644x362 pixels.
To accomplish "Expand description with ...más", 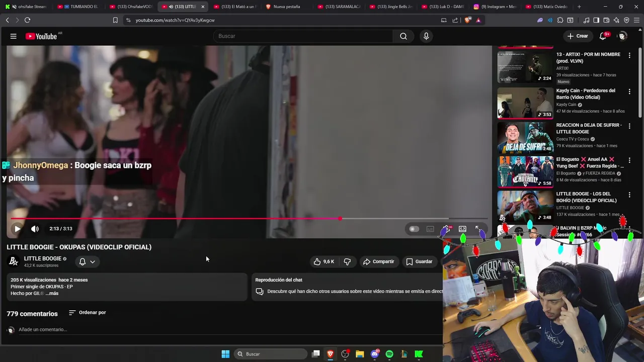I will (x=52, y=293).
